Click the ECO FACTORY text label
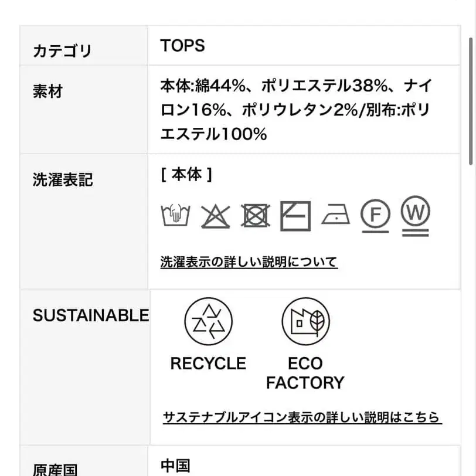The width and height of the screenshot is (476, 476). pos(305,373)
